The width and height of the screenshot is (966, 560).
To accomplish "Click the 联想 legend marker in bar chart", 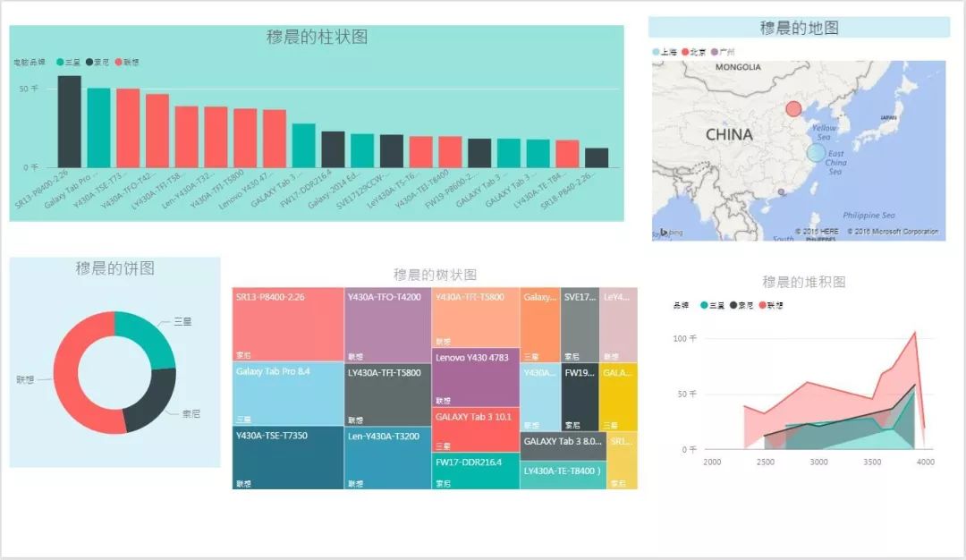I will [x=118, y=63].
